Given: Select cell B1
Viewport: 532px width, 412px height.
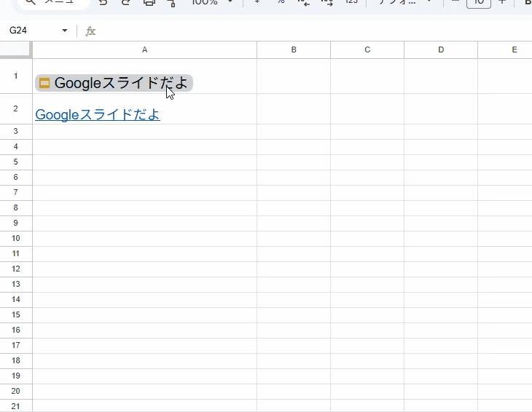Looking at the screenshot, I should click(x=294, y=76).
